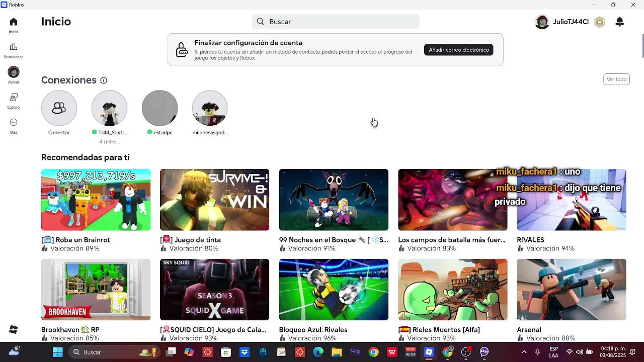
Task: Click the RIVALES title text
Action: (530, 240)
